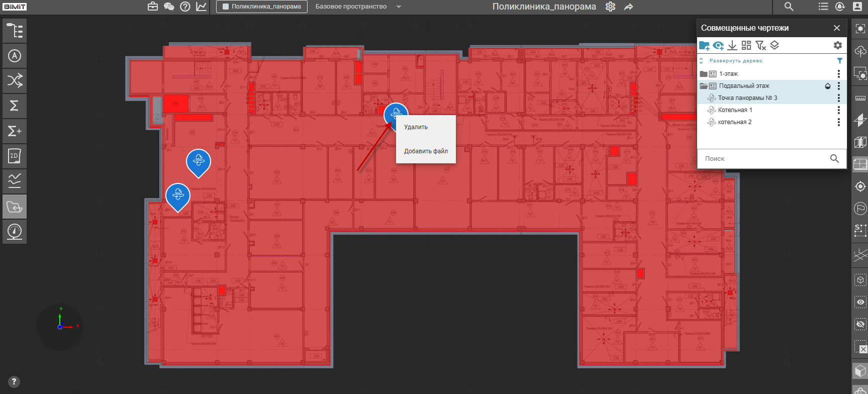This screenshot has height=394, width=868.
Task: Select the sigma summation tool
Action: pos(15,106)
